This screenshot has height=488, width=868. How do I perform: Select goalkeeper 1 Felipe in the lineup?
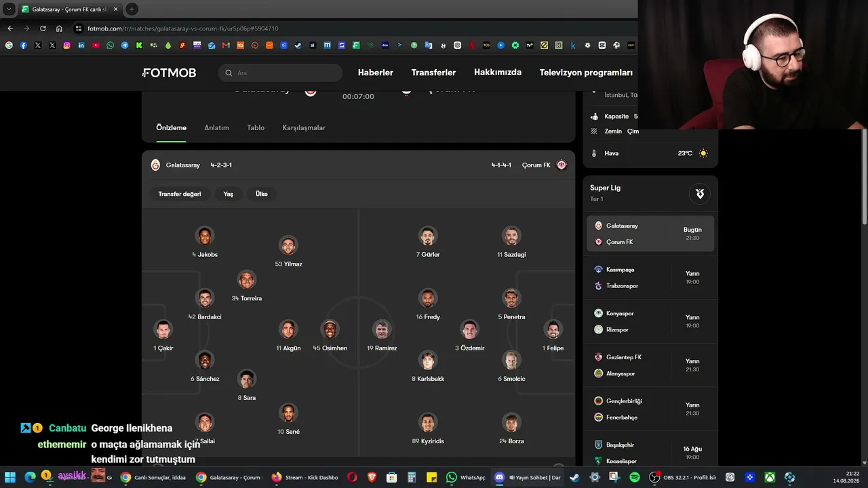(553, 336)
